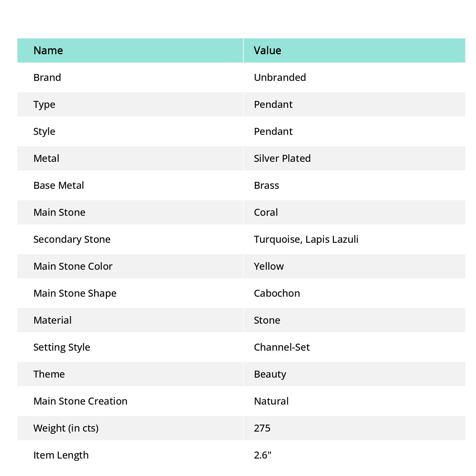This screenshot has width=476, height=476.
Task: Click the Cabochon value cell
Action: (x=277, y=293)
